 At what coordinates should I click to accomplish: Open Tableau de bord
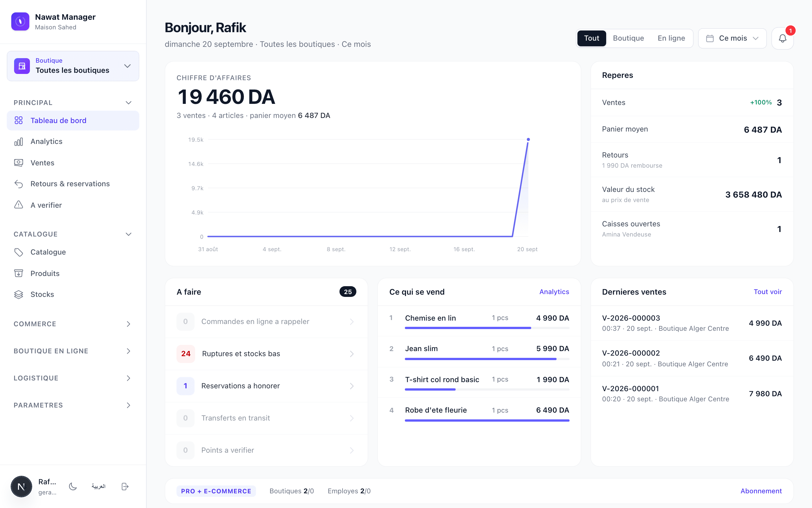coord(73,121)
